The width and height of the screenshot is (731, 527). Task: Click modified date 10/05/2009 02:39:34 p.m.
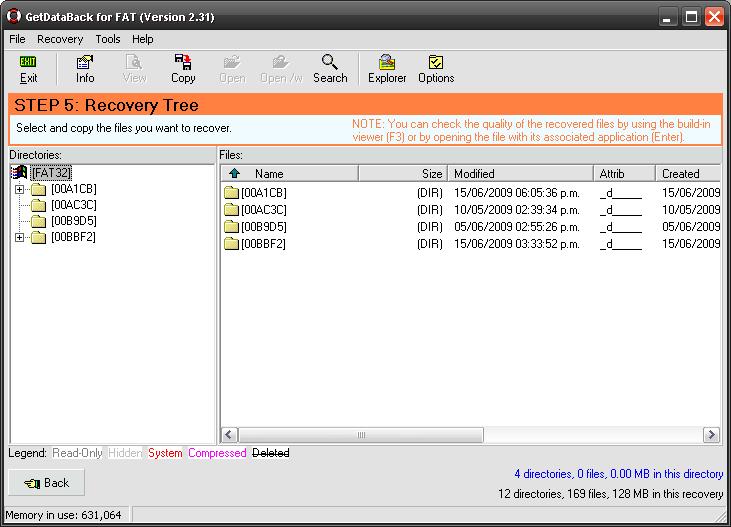coord(517,210)
